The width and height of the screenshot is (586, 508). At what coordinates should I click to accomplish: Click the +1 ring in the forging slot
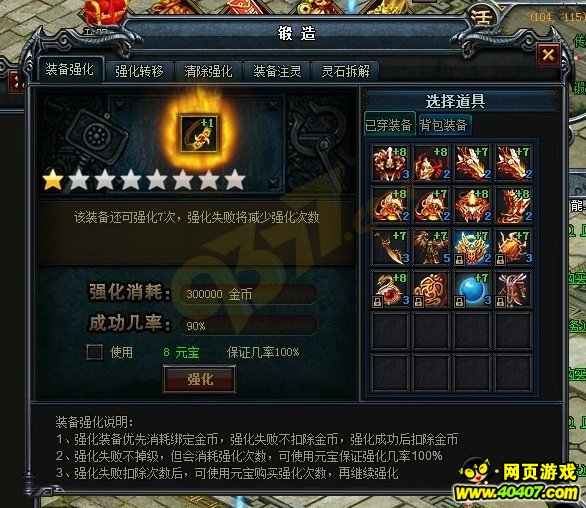(200, 133)
